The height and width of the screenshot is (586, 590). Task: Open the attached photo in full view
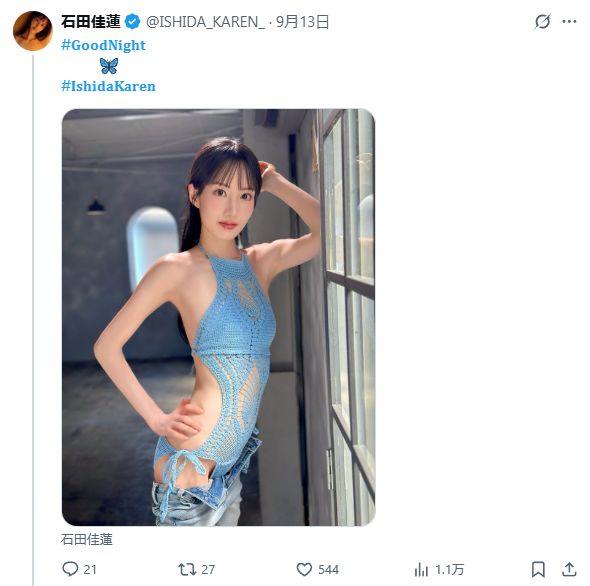pos(218,317)
